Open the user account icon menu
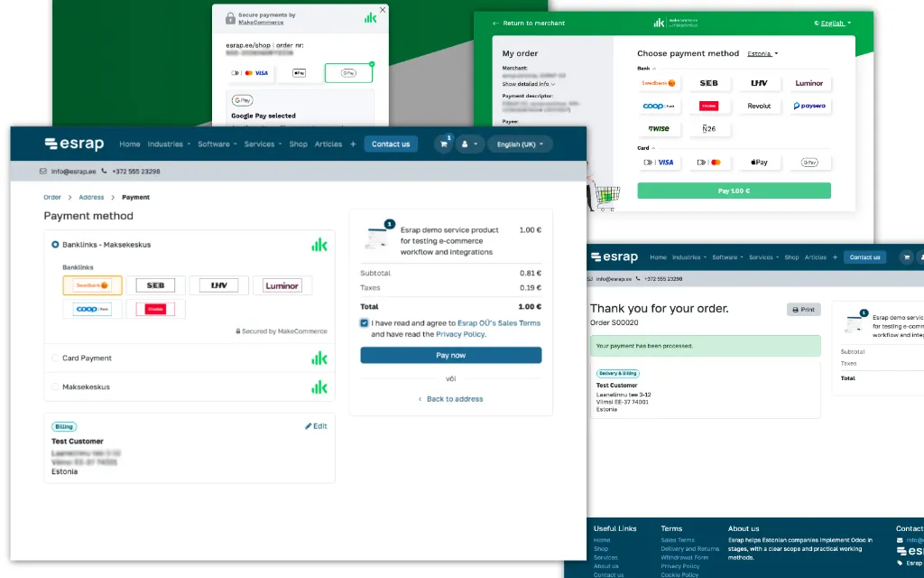Viewport: 924px width, 578px height. point(469,144)
